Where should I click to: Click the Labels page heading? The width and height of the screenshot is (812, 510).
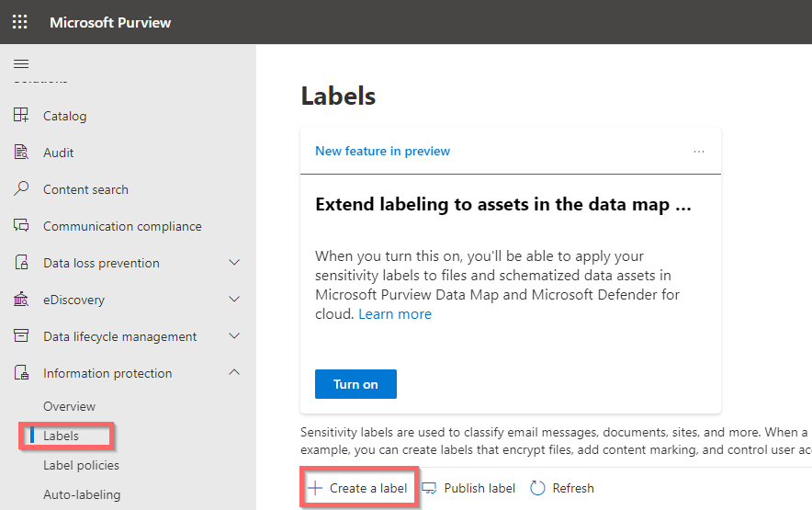click(338, 96)
